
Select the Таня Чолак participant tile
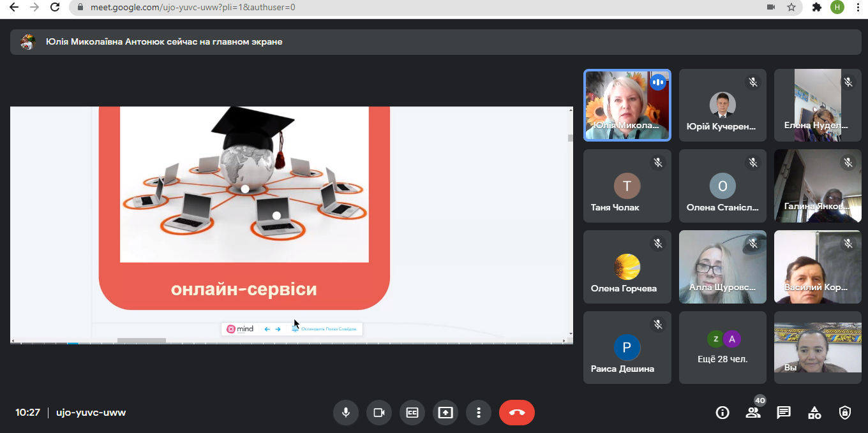pyautogui.click(x=627, y=186)
